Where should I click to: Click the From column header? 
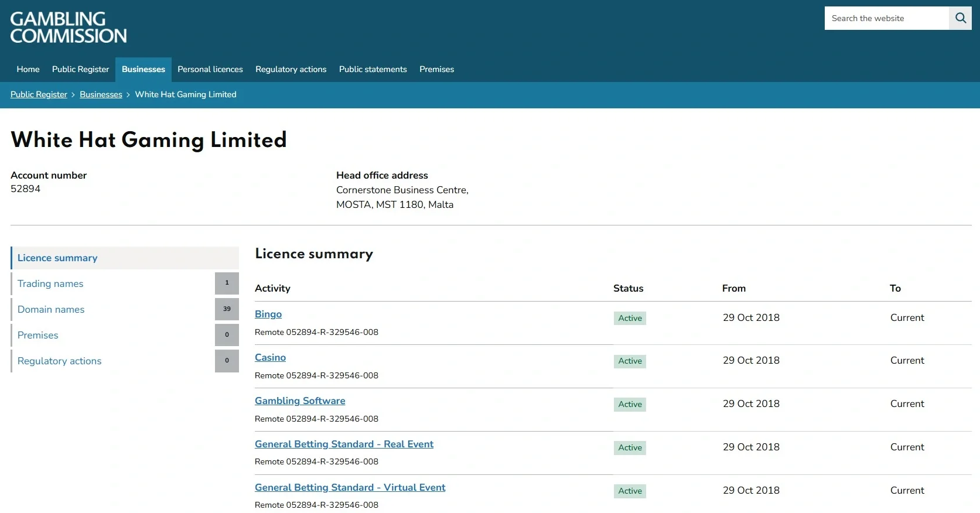coord(734,288)
